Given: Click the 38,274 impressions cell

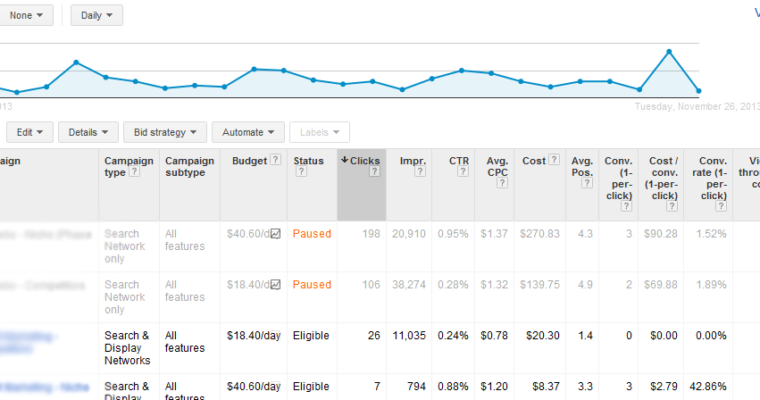Looking at the screenshot, I should [x=409, y=285].
